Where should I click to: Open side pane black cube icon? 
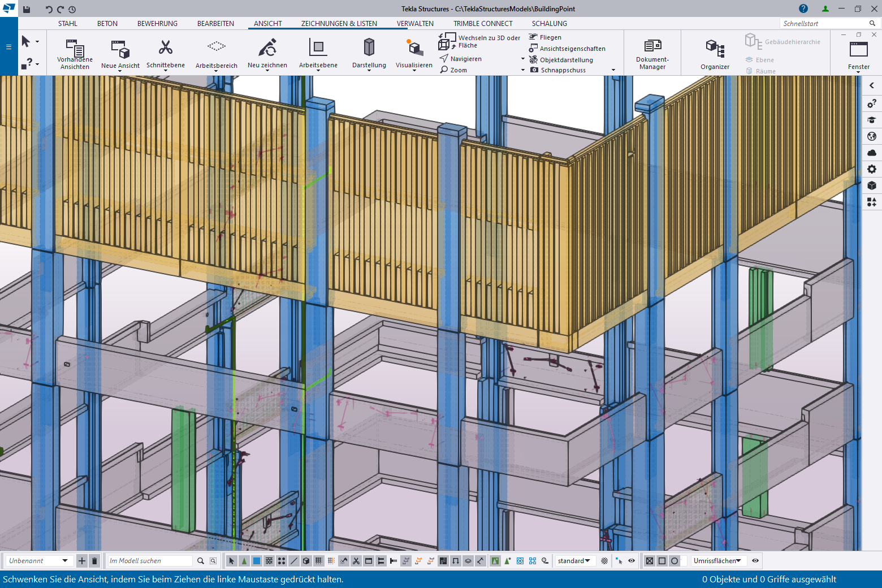click(872, 185)
